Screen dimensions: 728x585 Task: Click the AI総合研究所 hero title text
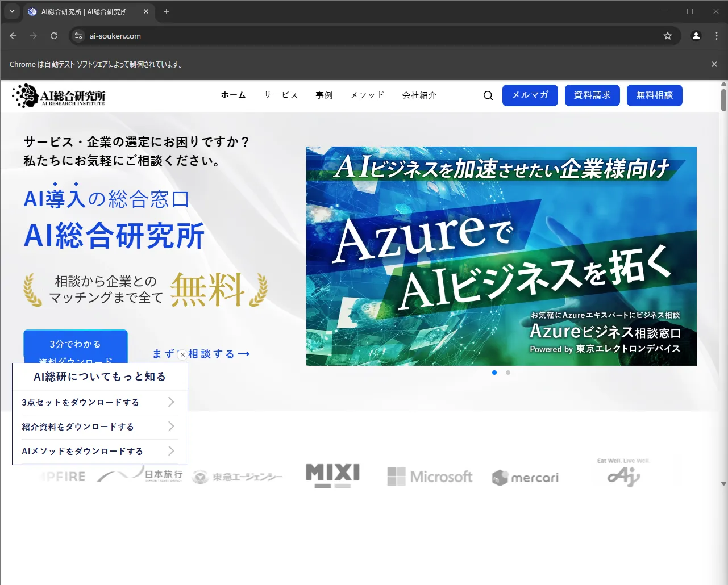(x=114, y=236)
